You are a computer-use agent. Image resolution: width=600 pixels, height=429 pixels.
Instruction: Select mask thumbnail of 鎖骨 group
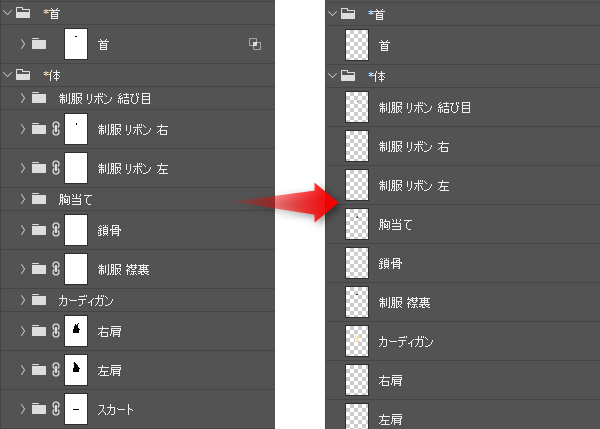coord(76,230)
